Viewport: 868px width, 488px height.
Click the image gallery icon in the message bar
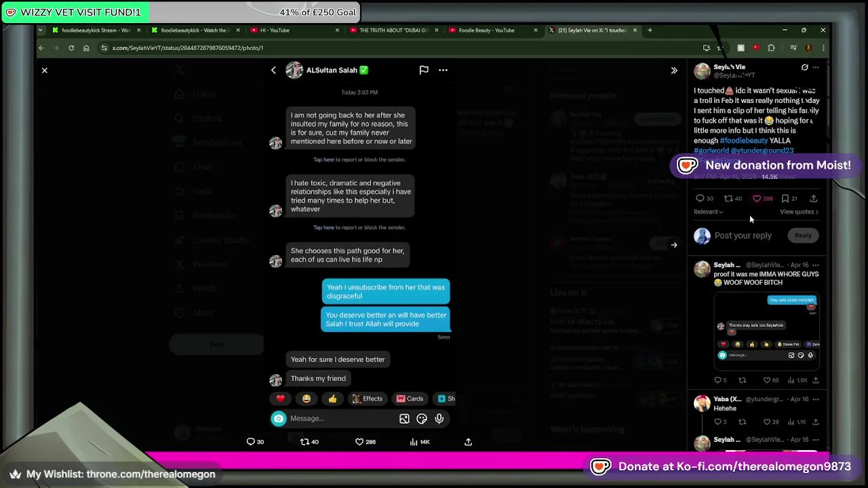[x=404, y=419]
